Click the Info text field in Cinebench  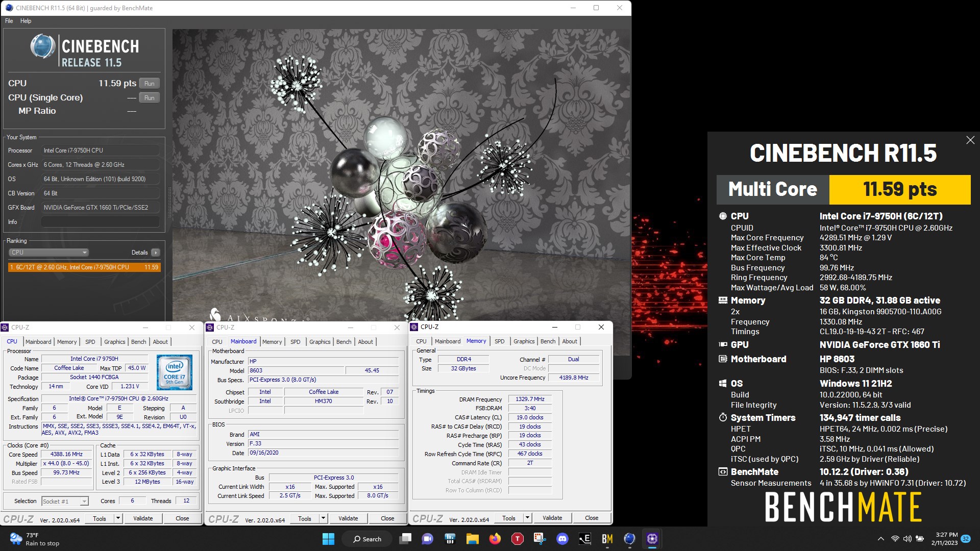[100, 222]
